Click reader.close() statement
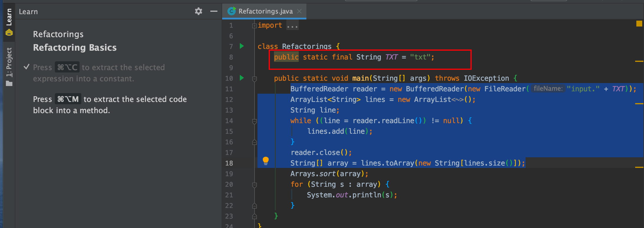The width and height of the screenshot is (644, 228). (321, 152)
